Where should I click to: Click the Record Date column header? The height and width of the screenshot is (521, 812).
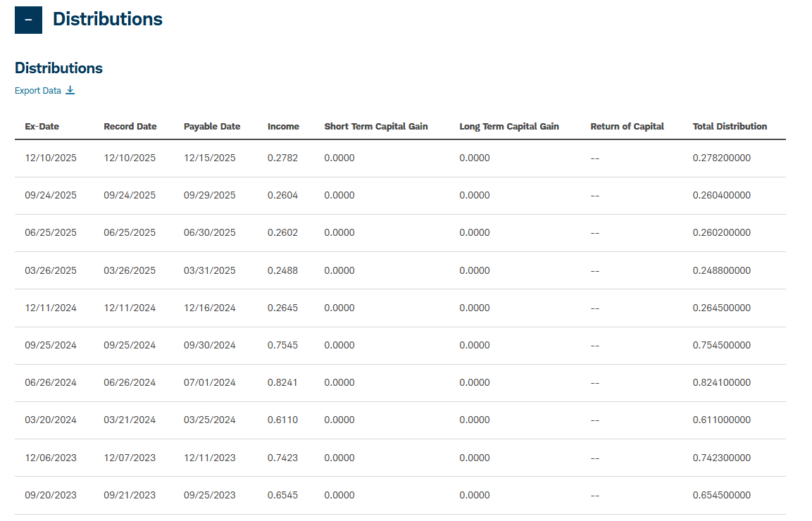[130, 127]
